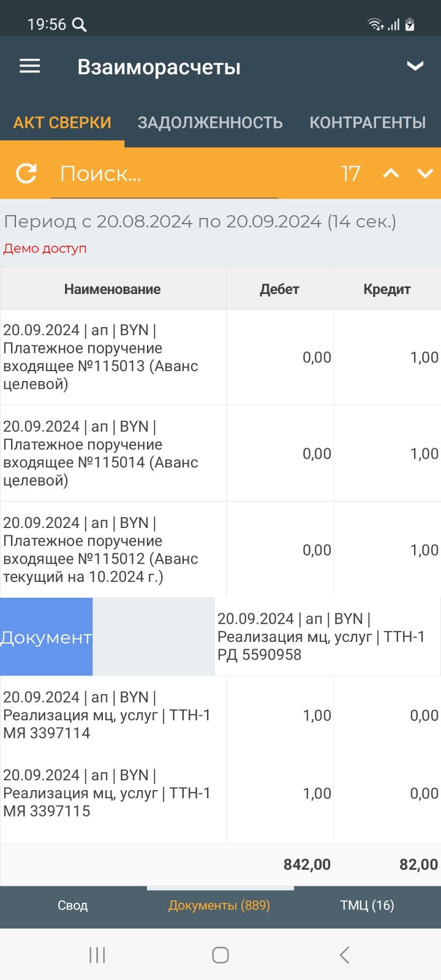Tap the blue Документ swipe button
The height and width of the screenshot is (980, 441).
pos(46,637)
